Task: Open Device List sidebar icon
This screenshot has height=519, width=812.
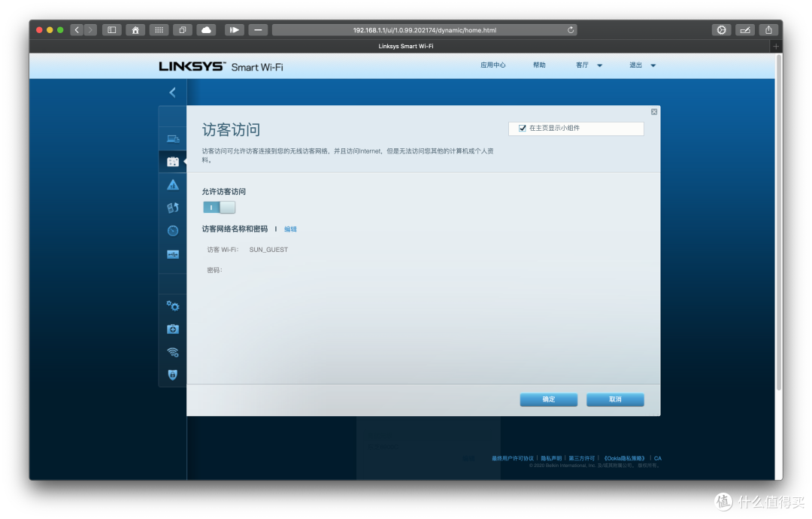Action: pos(173,139)
